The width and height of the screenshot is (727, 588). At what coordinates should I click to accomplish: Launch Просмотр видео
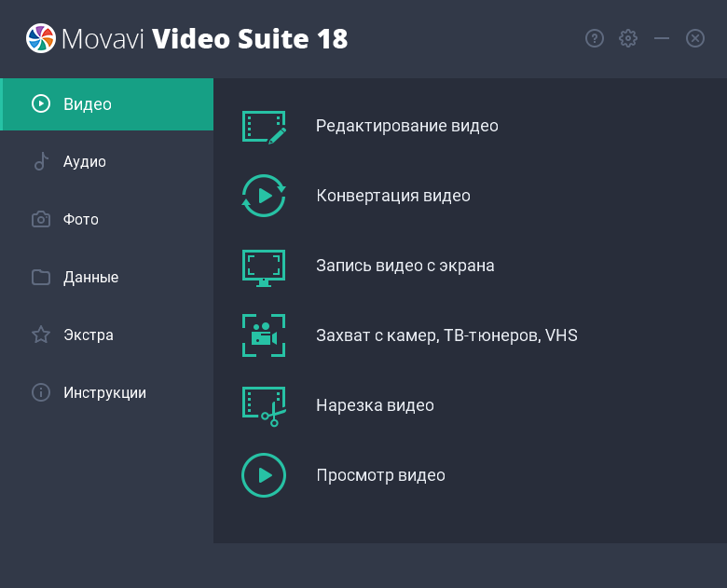380,475
